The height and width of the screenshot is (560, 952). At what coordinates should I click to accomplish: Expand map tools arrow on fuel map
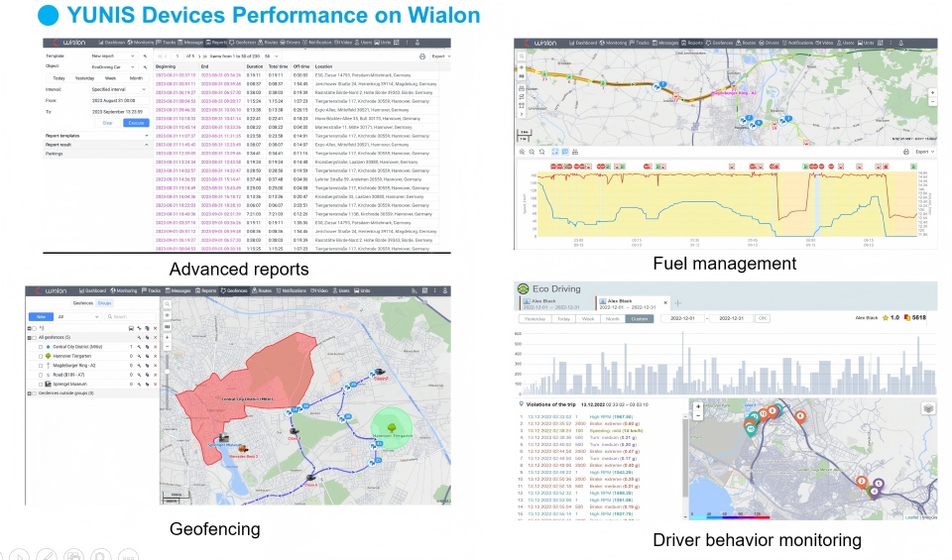[x=522, y=114]
